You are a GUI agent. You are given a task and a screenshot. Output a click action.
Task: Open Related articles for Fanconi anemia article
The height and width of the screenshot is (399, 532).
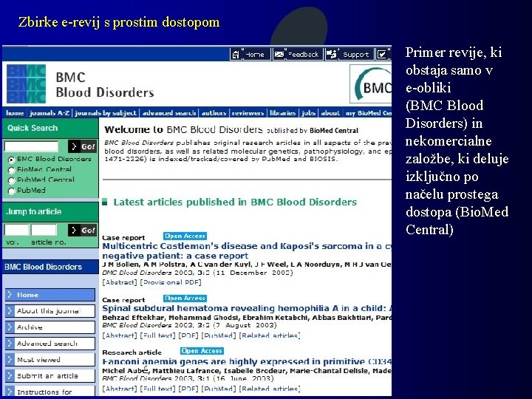(270, 389)
